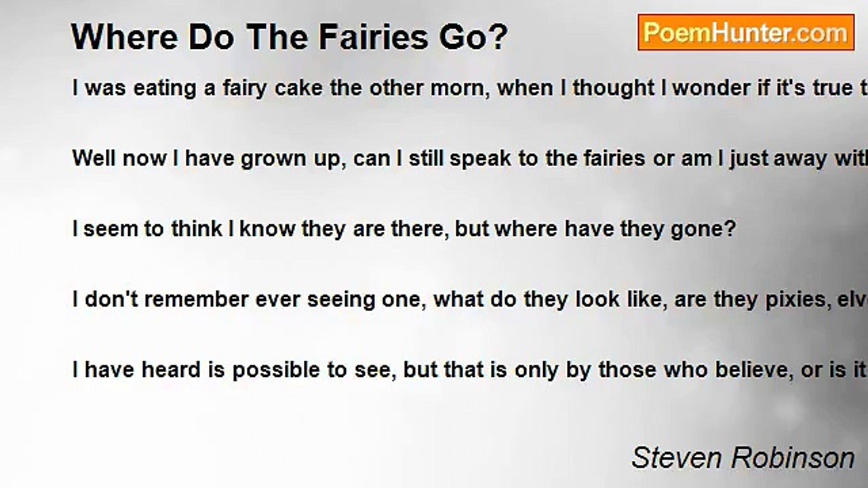Click the line starting I have heard is possible
868x488 pixels.
[470, 369]
